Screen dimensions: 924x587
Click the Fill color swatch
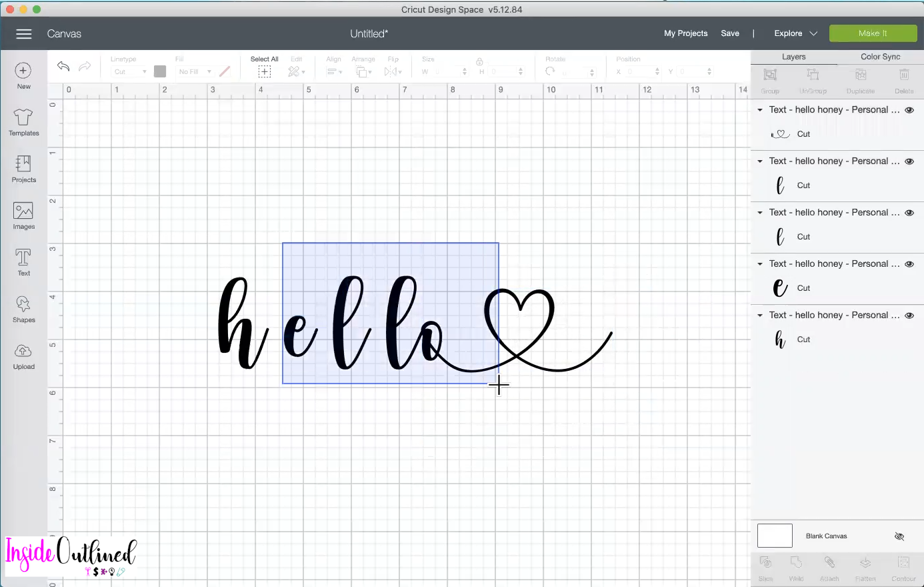click(225, 71)
